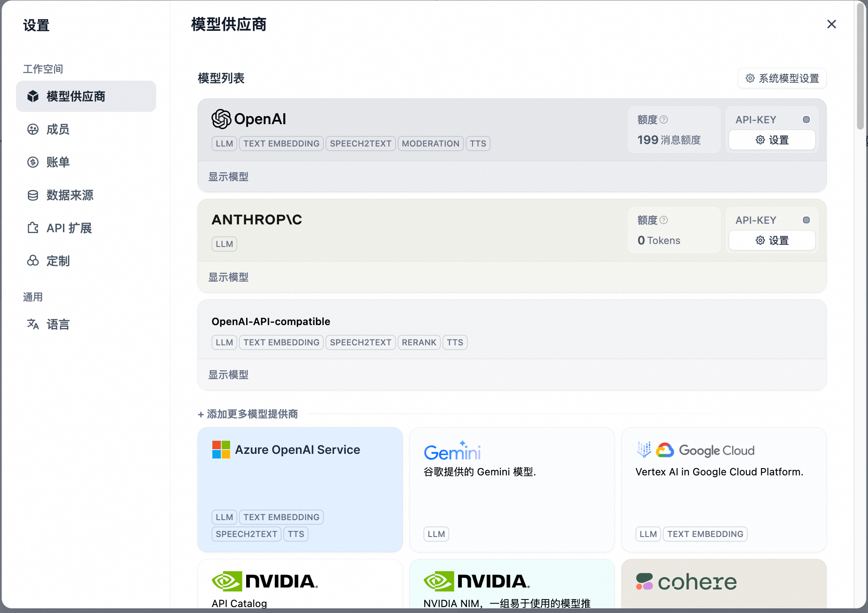Viewport: 868px width, 613px height.
Task: Click the Anthropic logo
Action: pos(257,220)
